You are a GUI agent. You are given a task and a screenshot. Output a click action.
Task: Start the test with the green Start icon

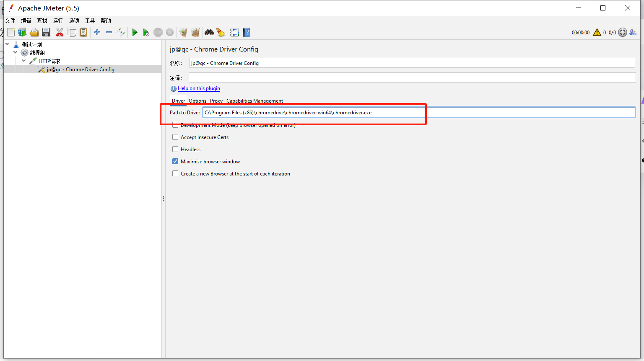tap(135, 32)
